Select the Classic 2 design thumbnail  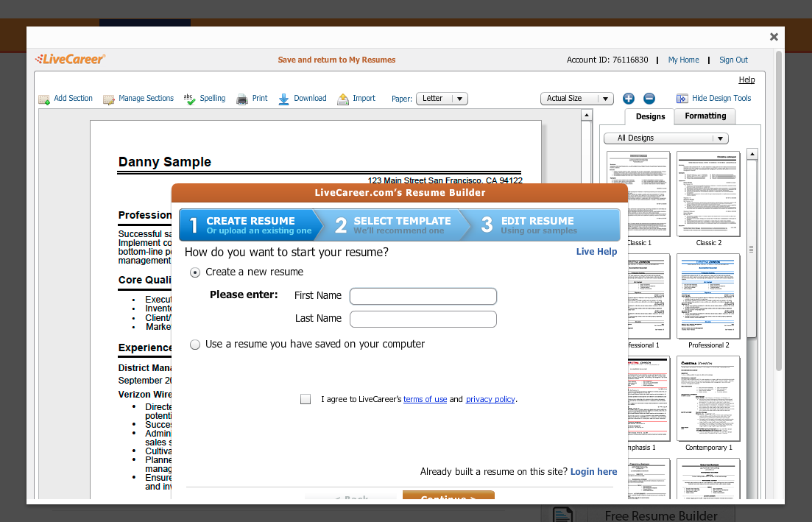(708, 194)
